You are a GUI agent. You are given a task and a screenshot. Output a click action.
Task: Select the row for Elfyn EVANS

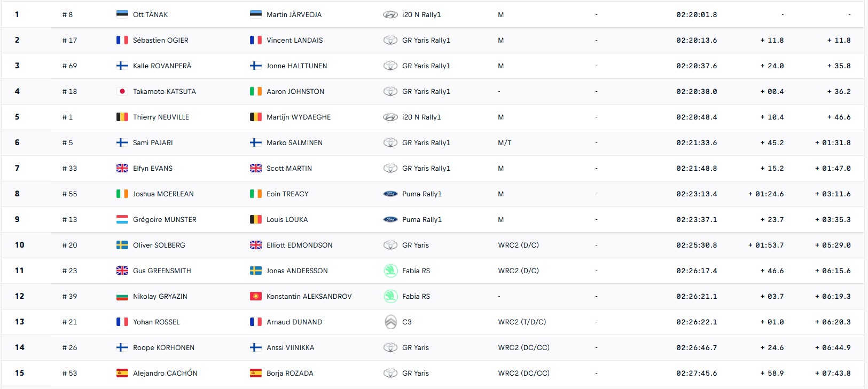[433, 168]
